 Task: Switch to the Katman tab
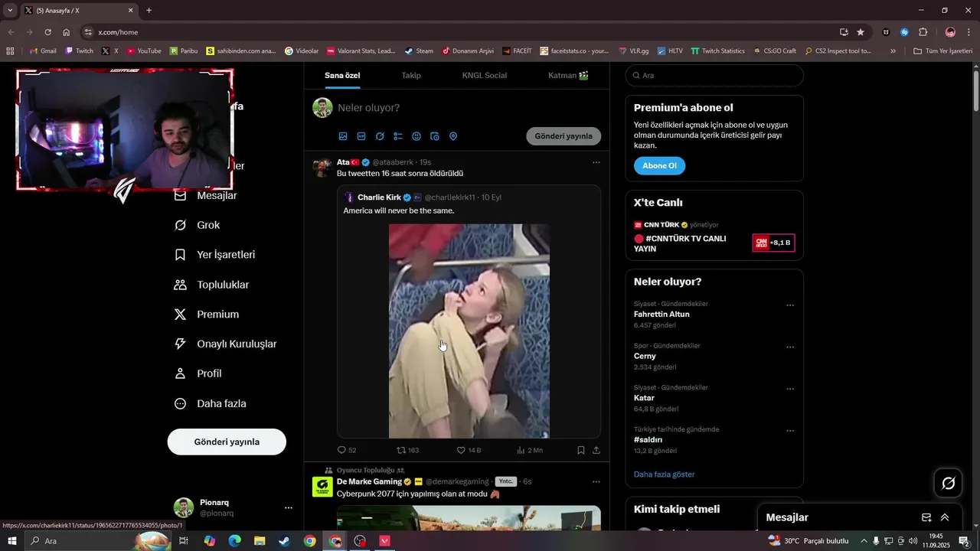click(569, 75)
